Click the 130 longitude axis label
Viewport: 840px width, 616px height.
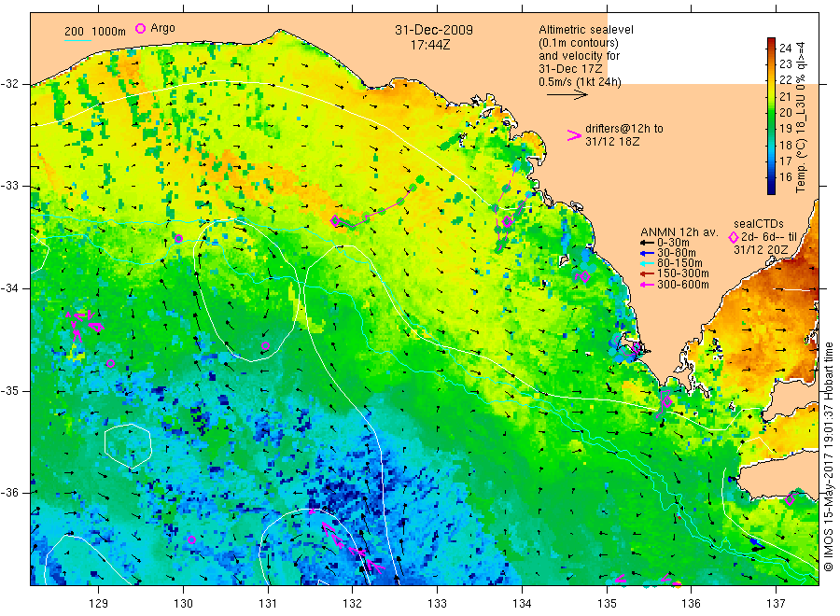(x=183, y=604)
